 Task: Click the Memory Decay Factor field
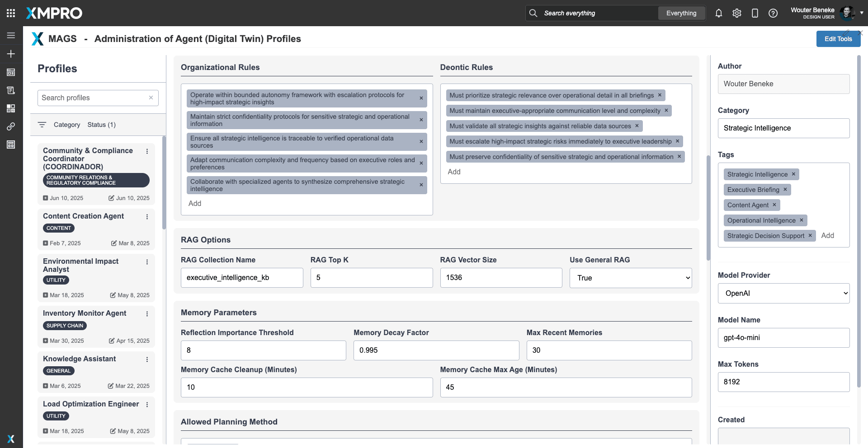436,350
